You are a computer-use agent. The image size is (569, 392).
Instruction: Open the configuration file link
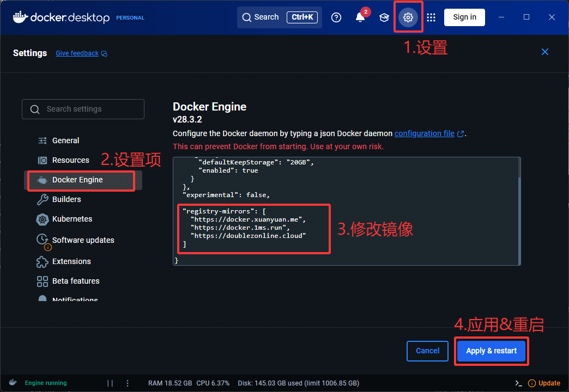[x=424, y=133]
